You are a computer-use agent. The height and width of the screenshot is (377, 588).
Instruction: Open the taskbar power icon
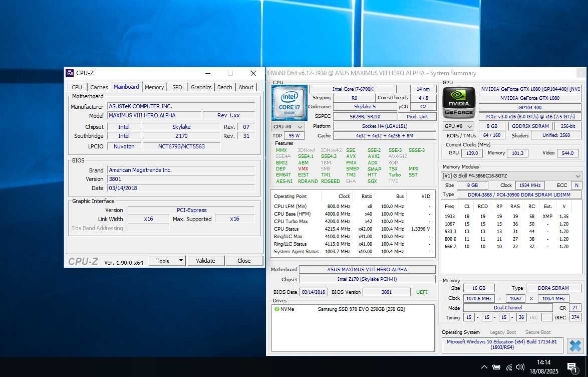point(496,367)
